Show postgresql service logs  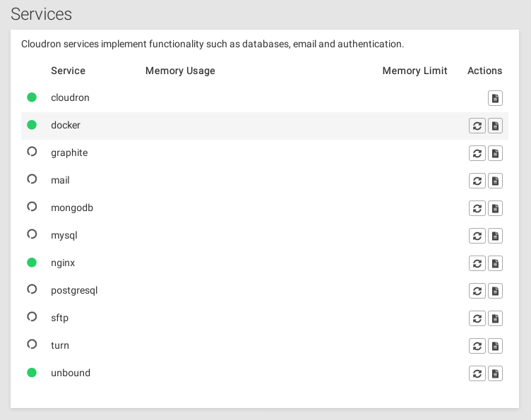495,291
